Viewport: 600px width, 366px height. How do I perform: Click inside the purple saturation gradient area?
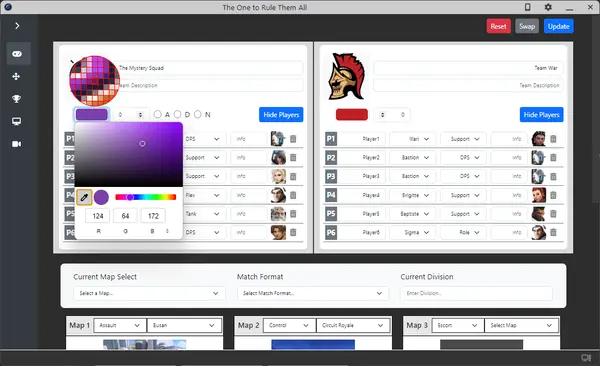(129, 155)
